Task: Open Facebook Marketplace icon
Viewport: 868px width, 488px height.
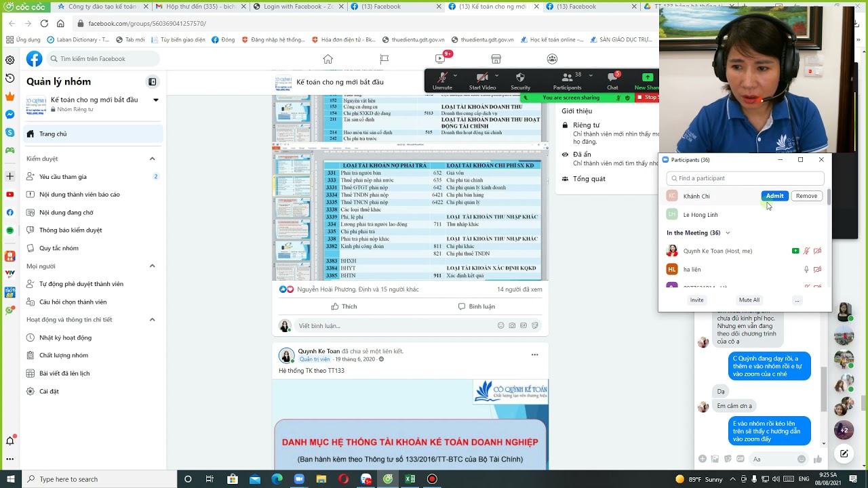Action: pos(496,59)
